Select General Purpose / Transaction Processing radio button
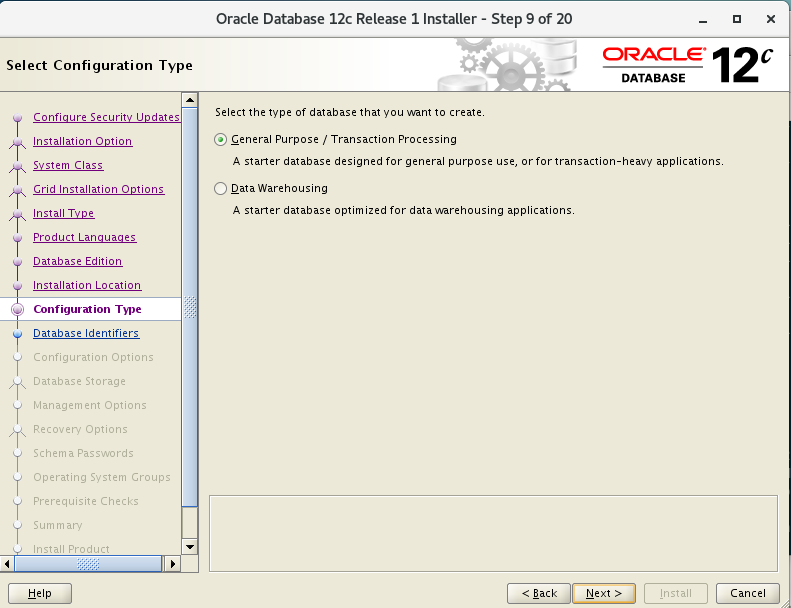This screenshot has height=608, width=791. (221, 139)
